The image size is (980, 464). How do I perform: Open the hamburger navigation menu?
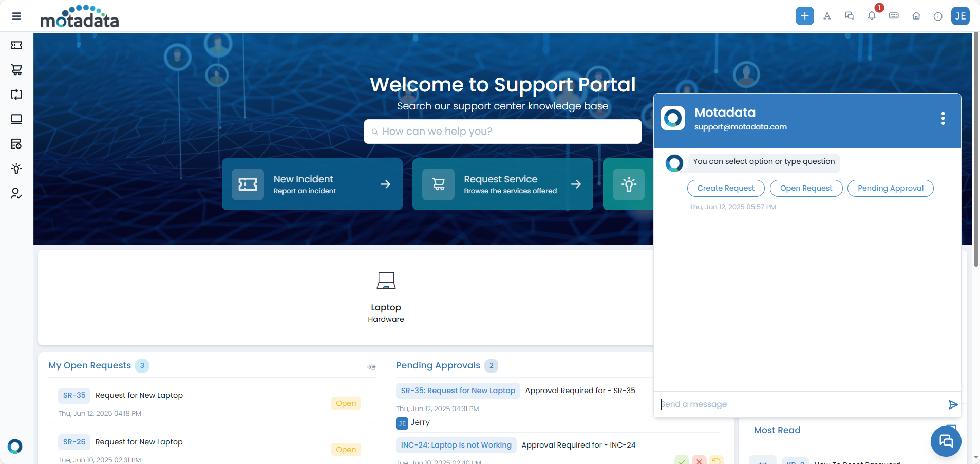coord(16,16)
